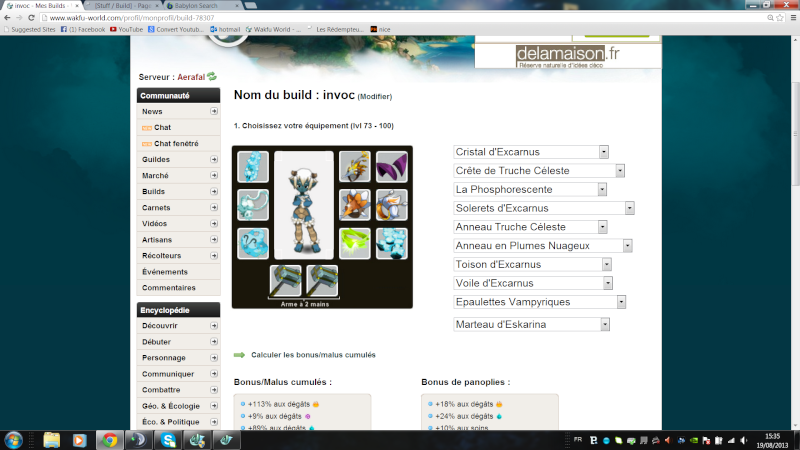Select the blue amulet equipment slot
The width and height of the screenshot is (800, 450).
[x=253, y=205]
